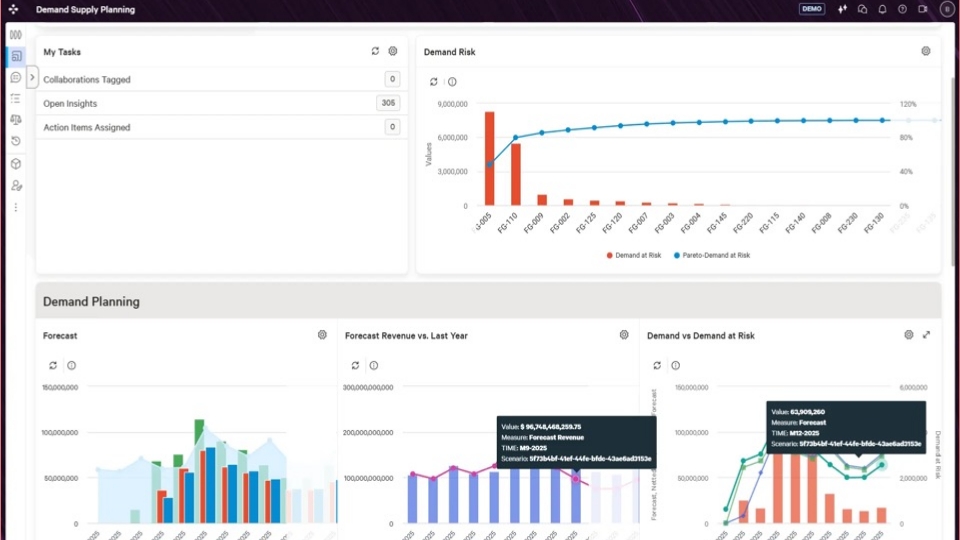960x540 pixels.
Task: Show info for Demand Risk chart
Action: (452, 82)
